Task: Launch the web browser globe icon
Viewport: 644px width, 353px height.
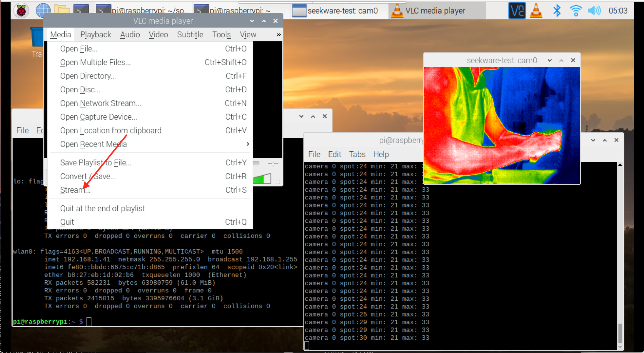Action: click(x=43, y=11)
